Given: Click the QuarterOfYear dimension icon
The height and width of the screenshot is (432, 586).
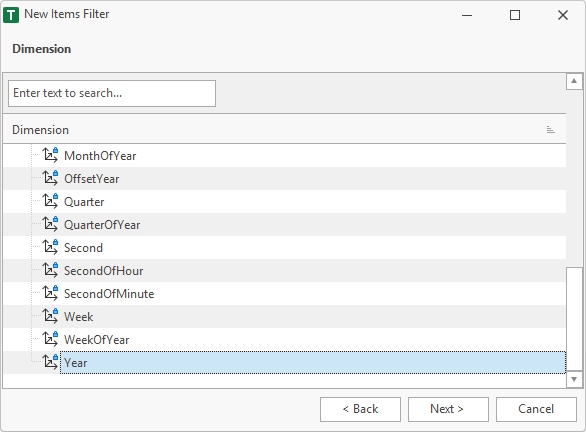Looking at the screenshot, I should pyautogui.click(x=50, y=224).
